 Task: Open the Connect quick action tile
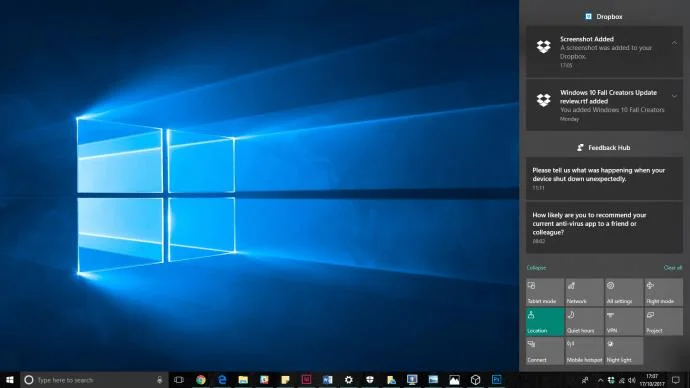[545, 351]
